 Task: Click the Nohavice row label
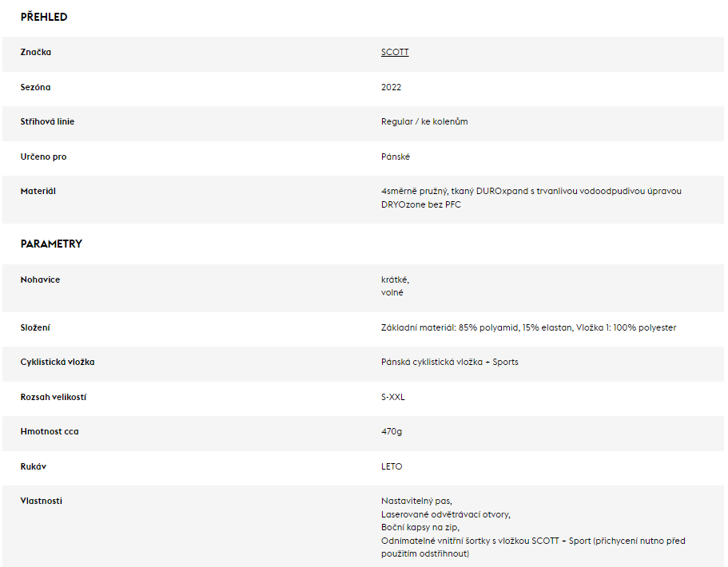pos(40,280)
